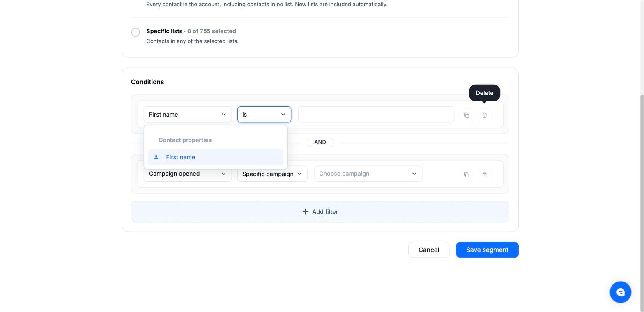Duplicate the First name condition
Screen dimensions: 644x312
coord(467,115)
